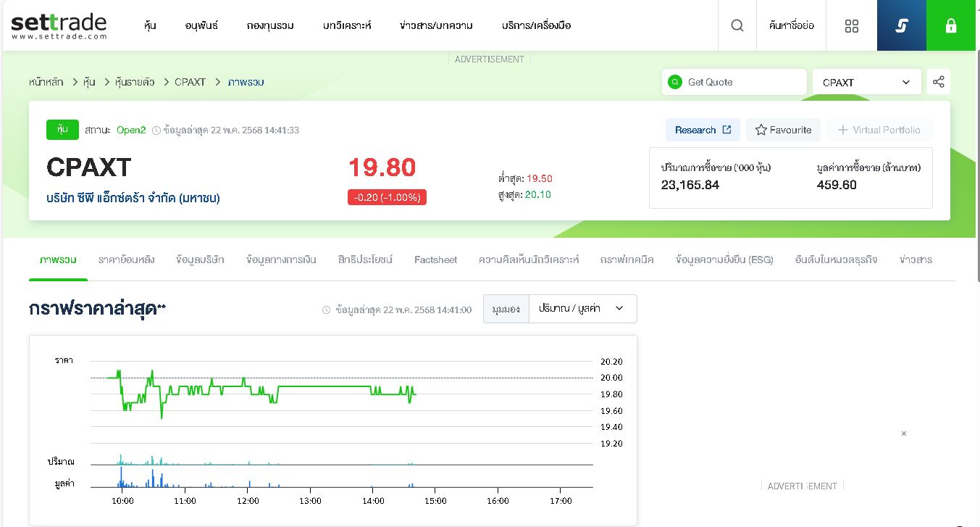Open the บริการ/เครื่องมือ menu
This screenshot has height=527, width=980.
tap(536, 25)
